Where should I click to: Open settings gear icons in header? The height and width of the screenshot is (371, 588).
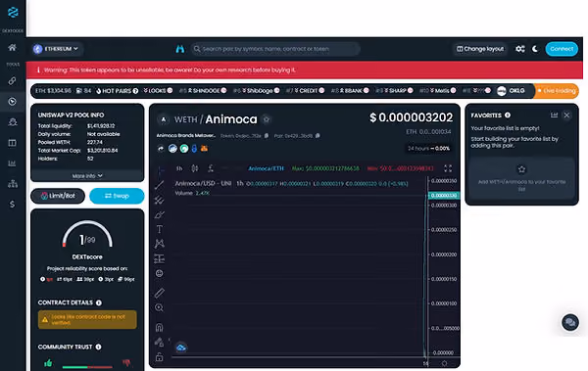[x=520, y=49]
